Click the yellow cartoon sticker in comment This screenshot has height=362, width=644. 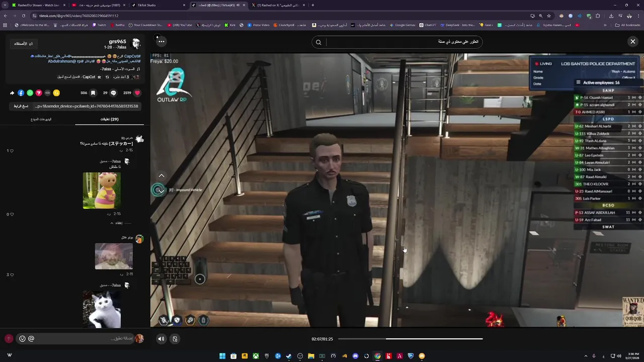pos(102,191)
